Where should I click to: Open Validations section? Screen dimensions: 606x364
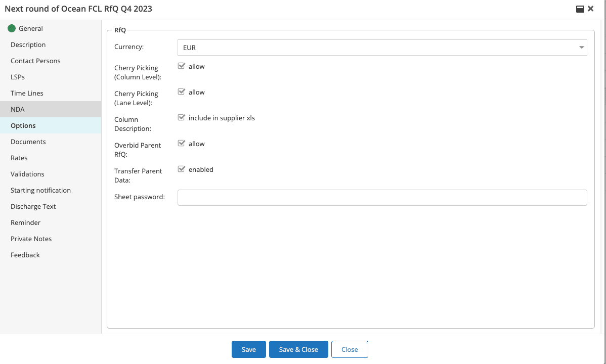point(51,174)
